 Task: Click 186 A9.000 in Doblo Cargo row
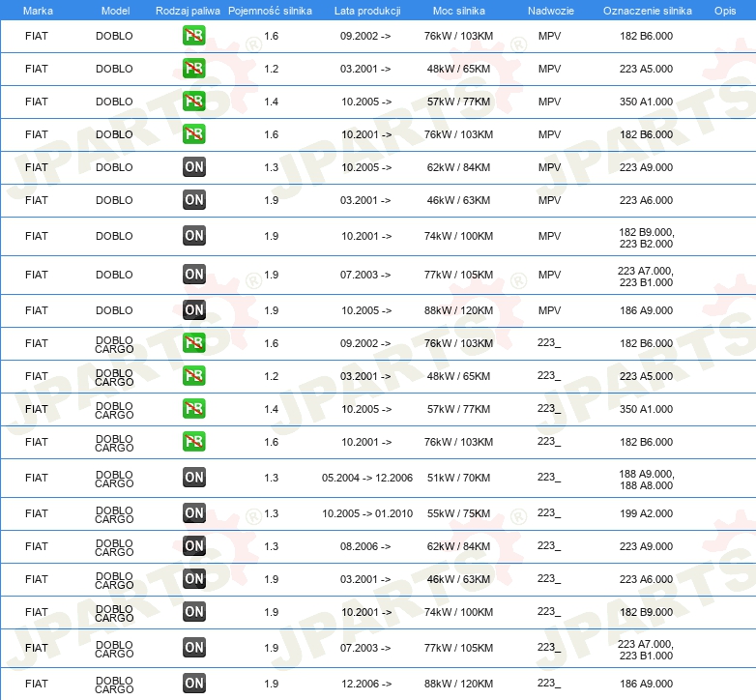coord(646,684)
